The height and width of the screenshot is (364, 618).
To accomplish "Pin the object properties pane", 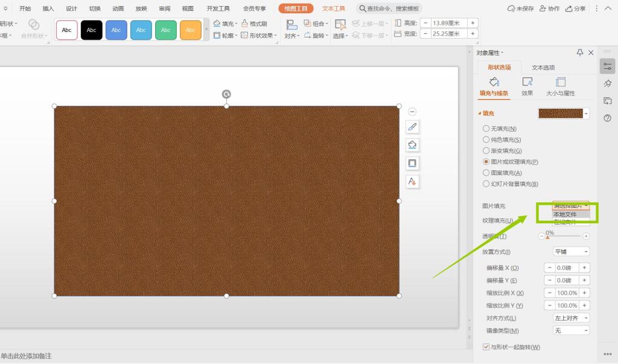I will 580,53.
